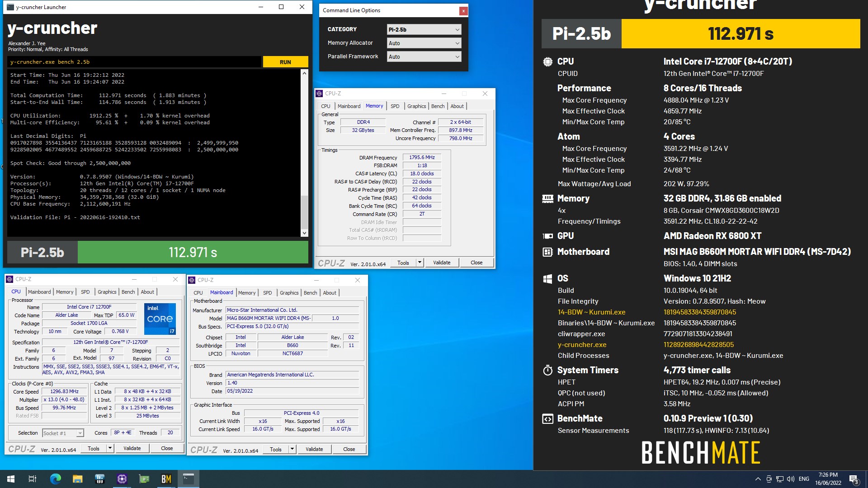Click the BenchMate code bracket icon
This screenshot has height=488, width=868.
(x=547, y=418)
